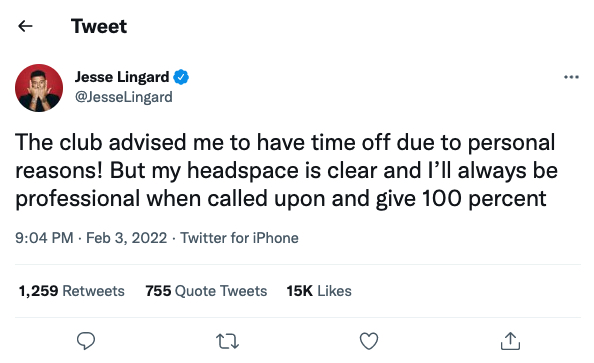The image size is (594, 363).
Task: Click the blue verified badge
Action: click(181, 77)
